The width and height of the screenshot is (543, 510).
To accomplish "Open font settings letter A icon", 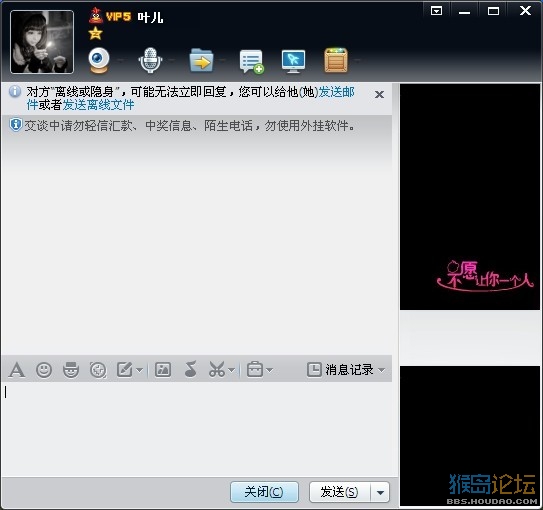I will click(17, 370).
